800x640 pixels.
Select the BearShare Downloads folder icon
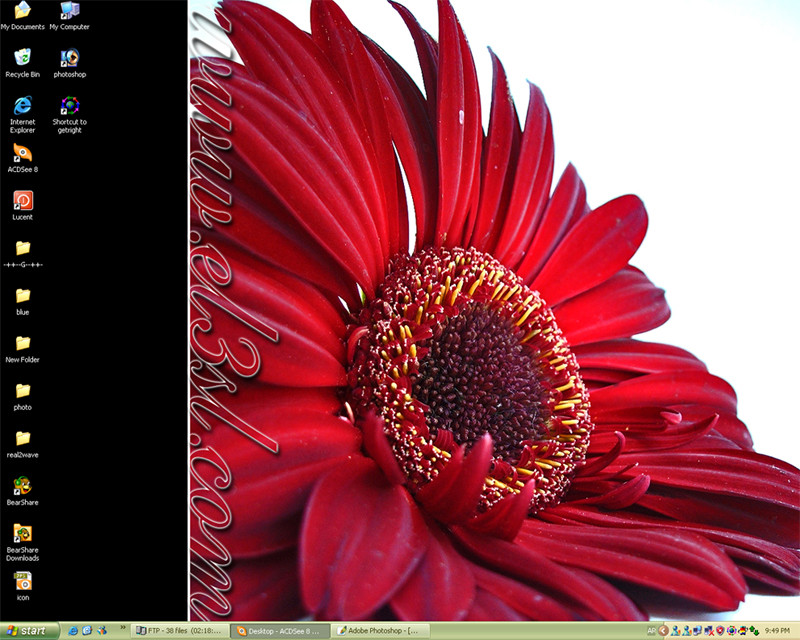22,542
